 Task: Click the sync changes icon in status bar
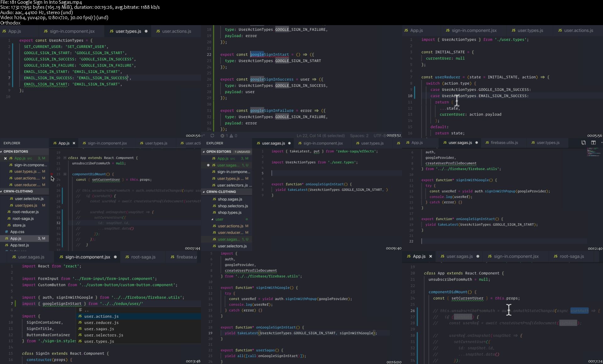[212, 136]
